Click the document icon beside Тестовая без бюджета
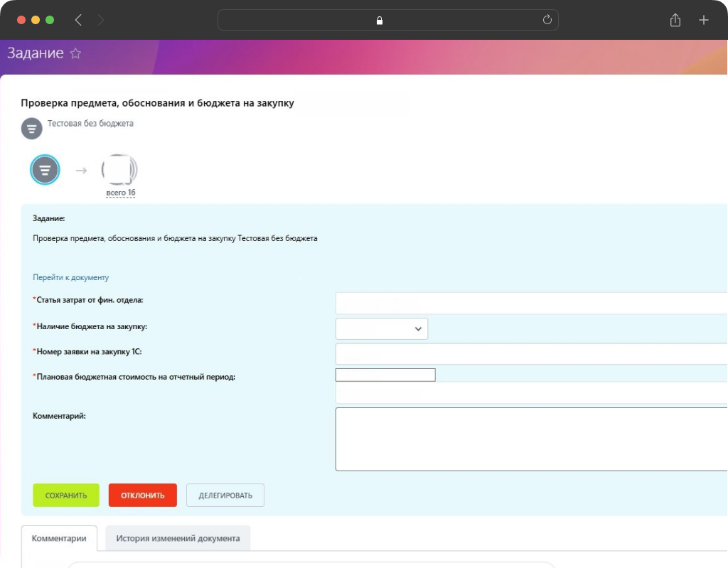This screenshot has height=568, width=728. (31, 128)
